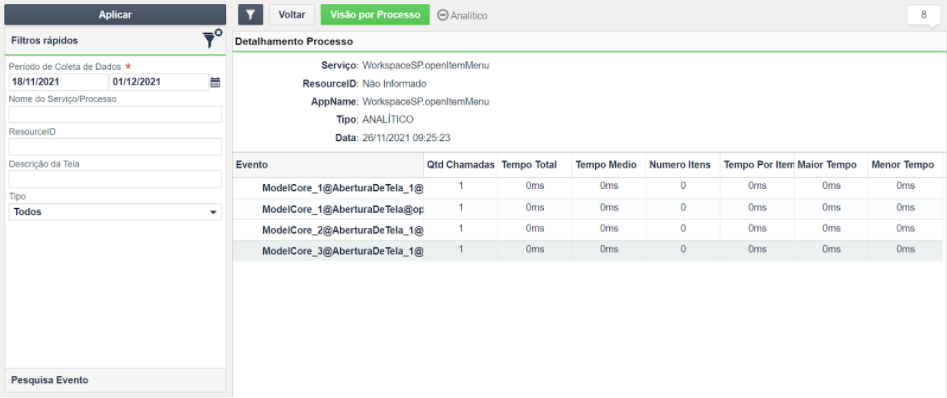Open the Tipo dropdown showing Todos
The width and height of the screenshot is (947, 398).
(x=115, y=212)
